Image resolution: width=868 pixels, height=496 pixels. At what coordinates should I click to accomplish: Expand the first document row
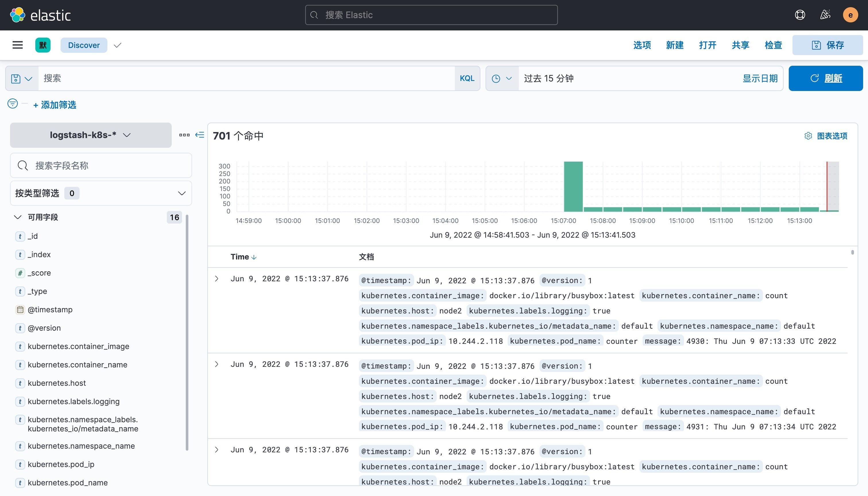coord(217,279)
